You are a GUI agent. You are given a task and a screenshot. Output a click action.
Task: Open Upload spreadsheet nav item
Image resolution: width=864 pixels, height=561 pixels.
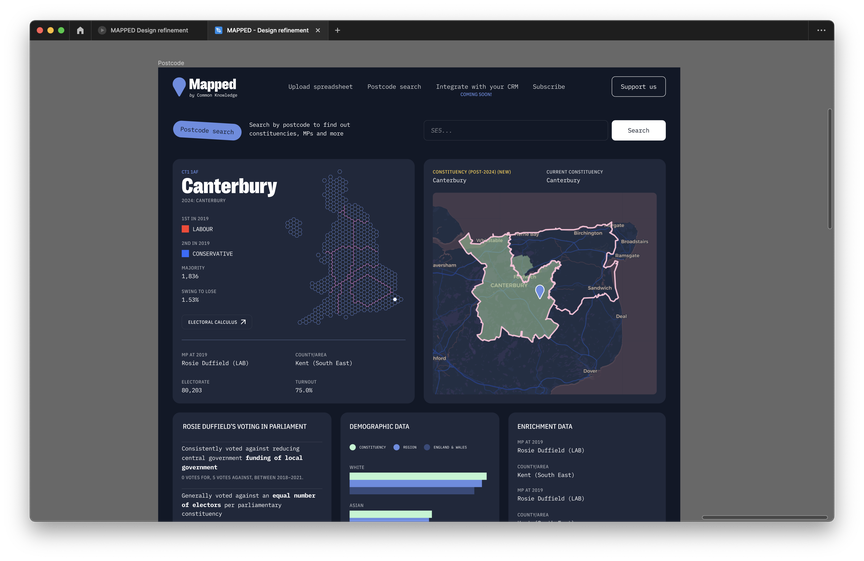[320, 87]
